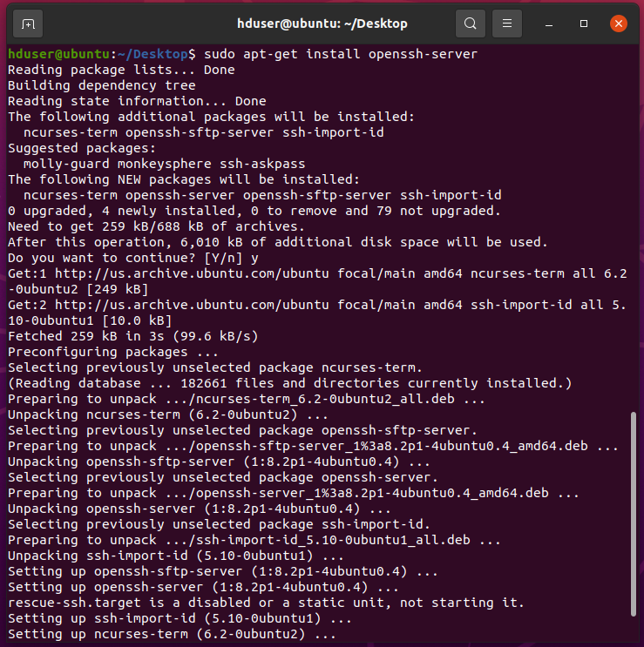The height and width of the screenshot is (647, 644).
Task: Click Selecting previously unselected package ssh-import-id line
Action: [219, 524]
